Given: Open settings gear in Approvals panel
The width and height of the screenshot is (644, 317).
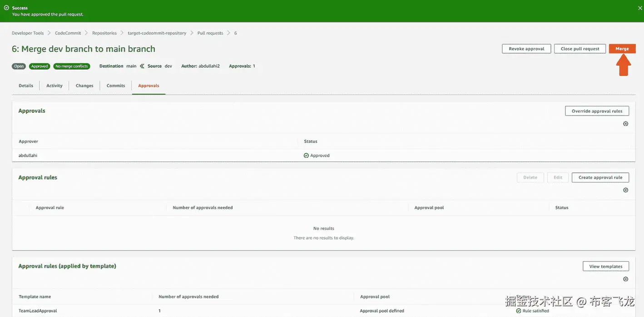Looking at the screenshot, I should [x=625, y=124].
